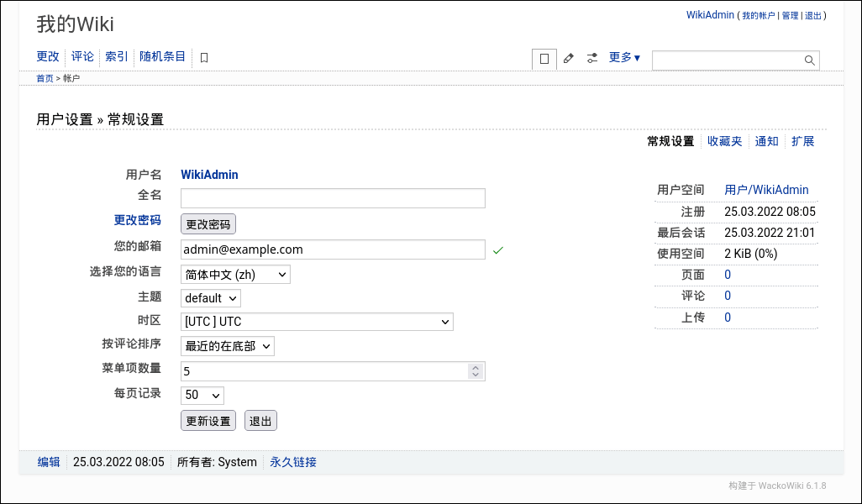This screenshot has width=862, height=504.
Task: Click the pencil edit icon in the toolbar
Action: (x=568, y=59)
